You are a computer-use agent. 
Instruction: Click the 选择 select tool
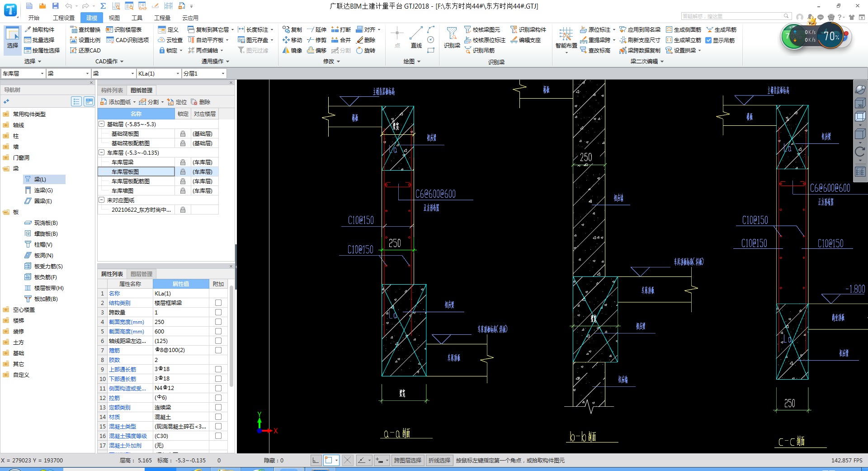click(x=12, y=40)
